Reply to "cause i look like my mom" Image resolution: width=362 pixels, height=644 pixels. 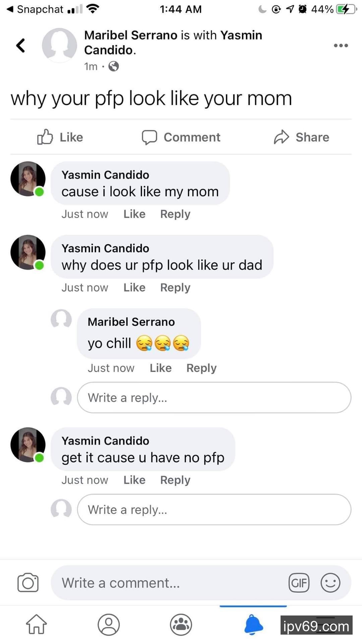pos(175,214)
